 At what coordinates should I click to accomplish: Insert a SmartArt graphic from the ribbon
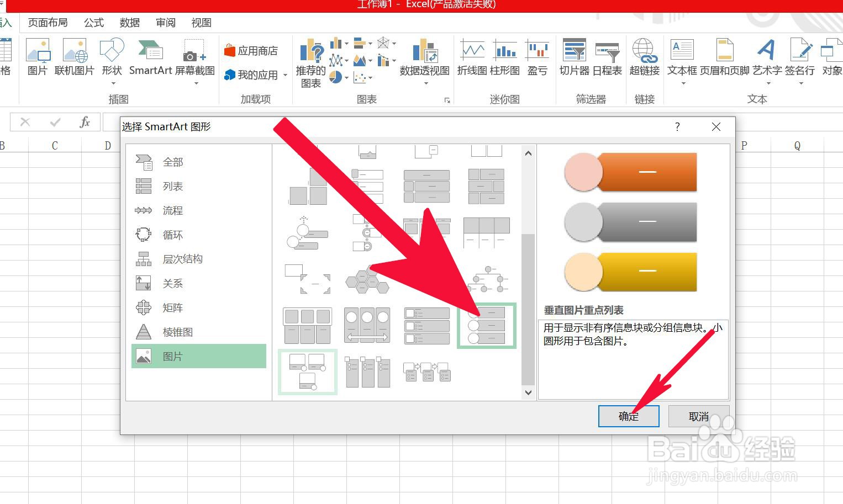point(150,55)
